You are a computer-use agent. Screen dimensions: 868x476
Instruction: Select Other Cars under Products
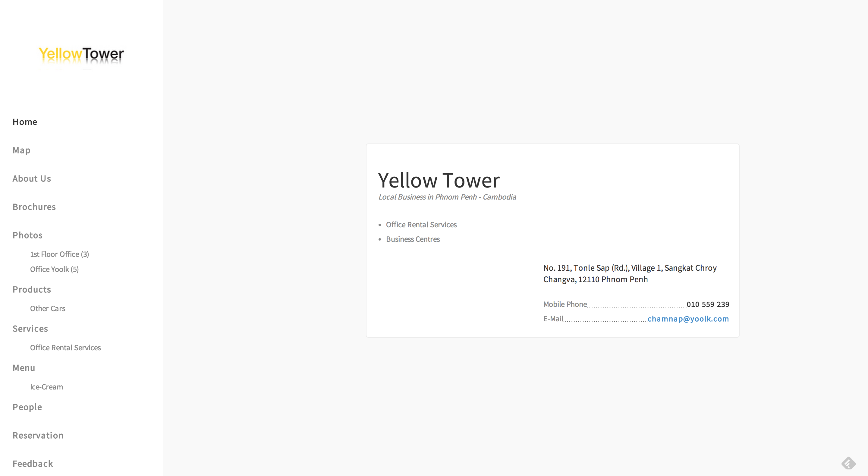48,308
